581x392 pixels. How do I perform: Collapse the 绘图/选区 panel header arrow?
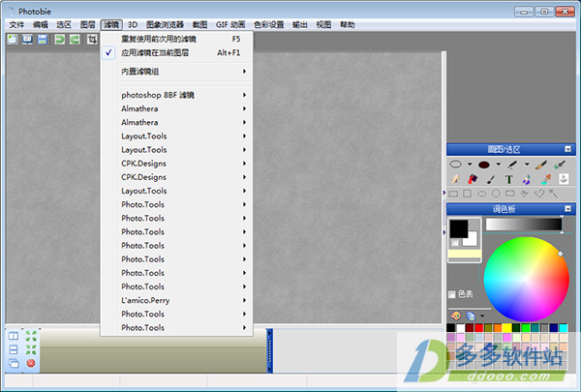[568, 149]
